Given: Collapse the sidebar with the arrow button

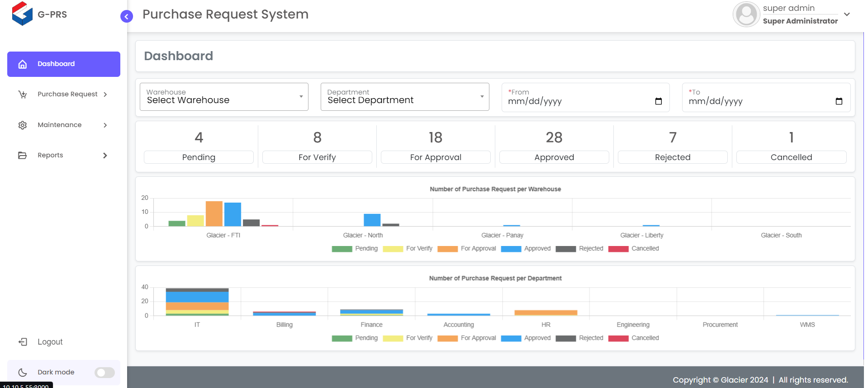Looking at the screenshot, I should (x=127, y=17).
